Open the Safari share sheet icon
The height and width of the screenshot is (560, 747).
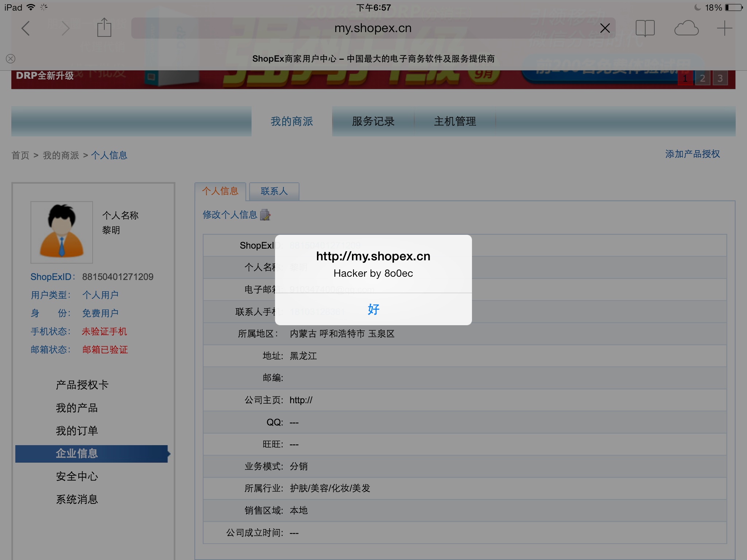(104, 27)
